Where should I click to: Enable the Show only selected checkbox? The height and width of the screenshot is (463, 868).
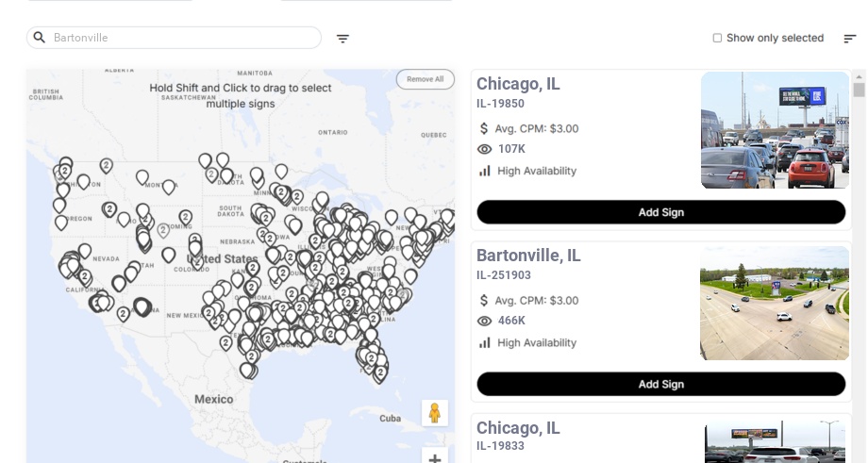[x=717, y=38]
